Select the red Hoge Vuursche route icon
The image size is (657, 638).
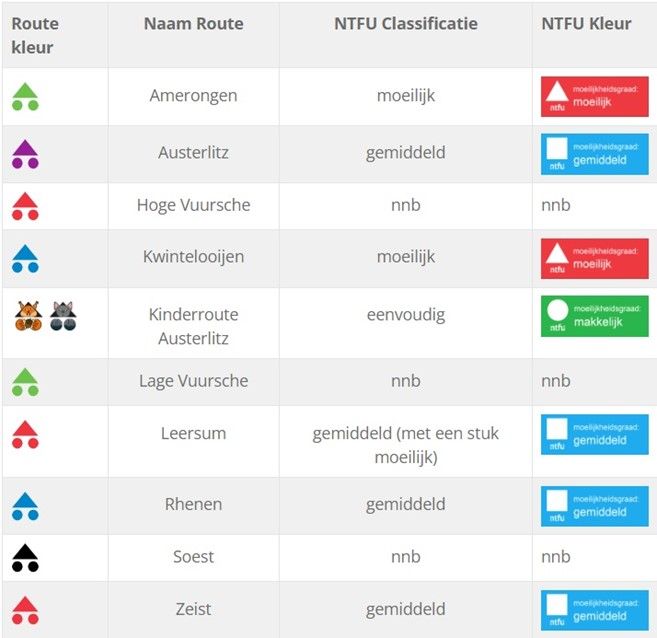click(25, 207)
